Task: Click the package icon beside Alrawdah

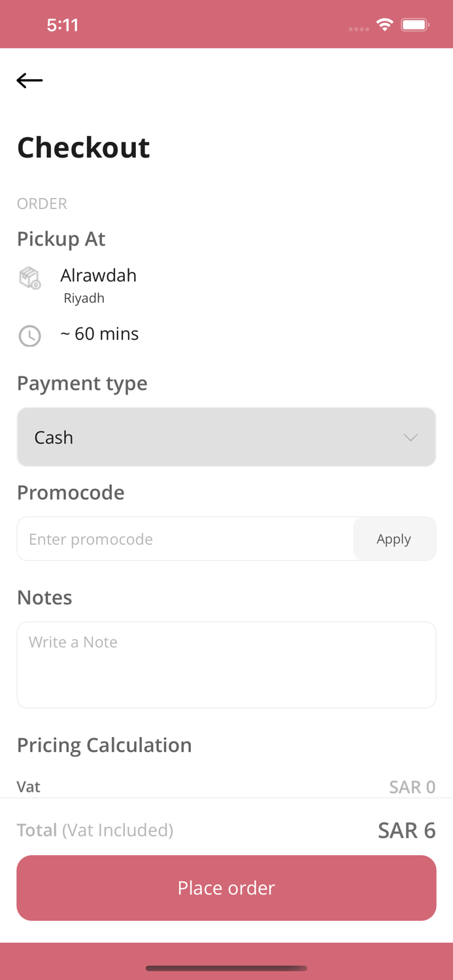Action: click(x=30, y=278)
